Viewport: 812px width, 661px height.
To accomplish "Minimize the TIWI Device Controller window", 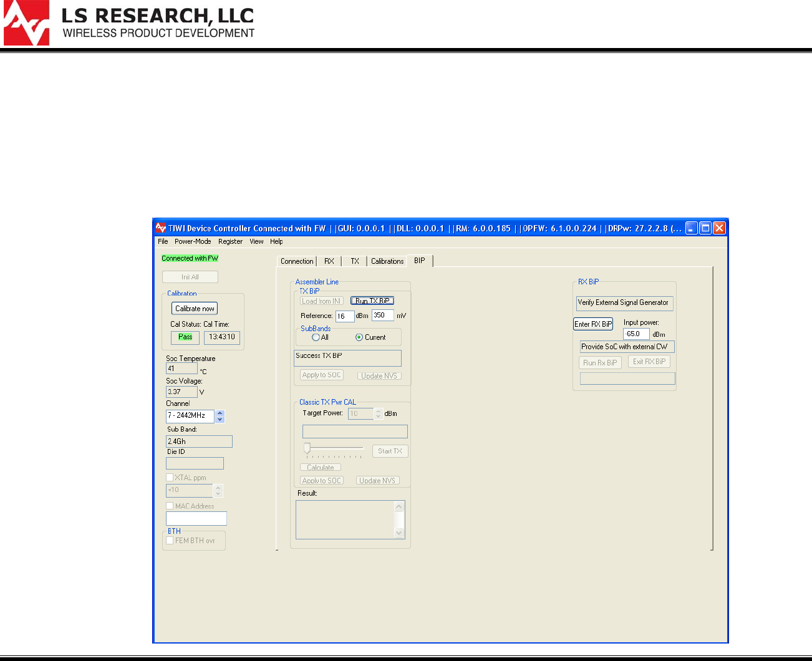I will [x=692, y=228].
